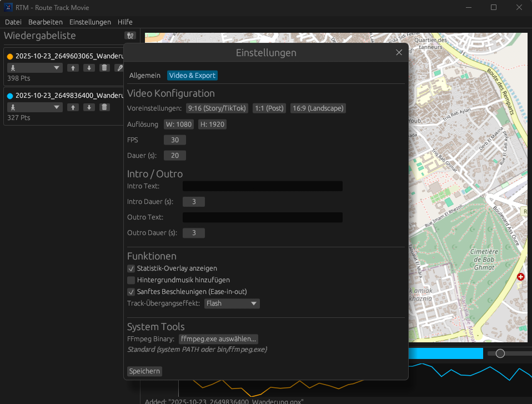This screenshot has height=404, width=532.
Task: Edit track 2649603065 with the pencil icon
Action: point(119,67)
